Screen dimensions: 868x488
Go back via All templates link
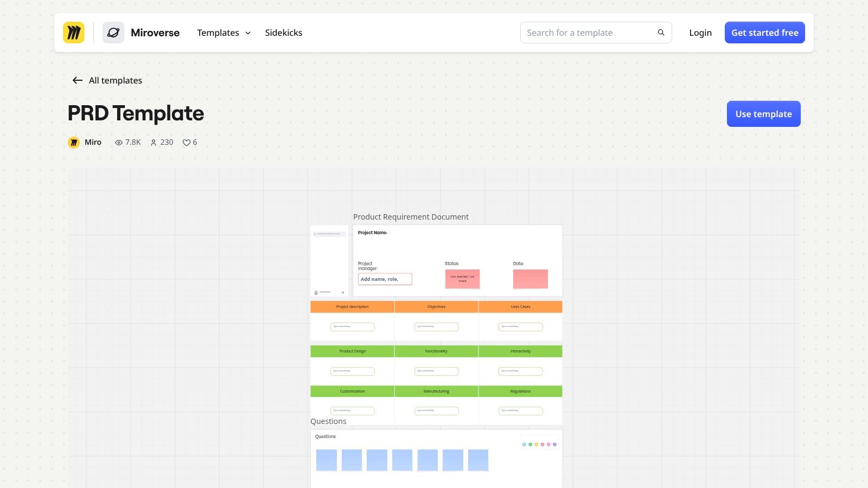(x=116, y=80)
